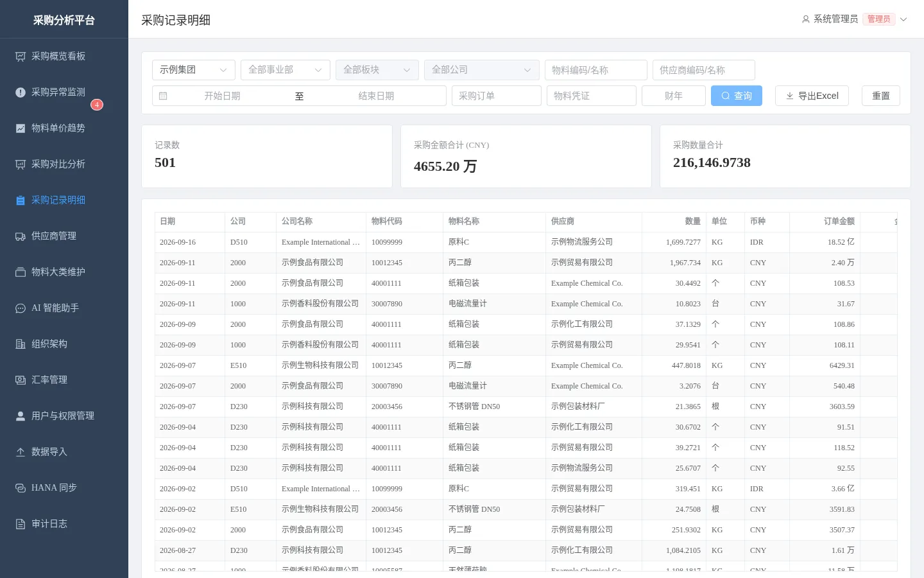Click the 用户与权限管理 person icon
The height and width of the screenshot is (578, 924).
[x=21, y=416]
